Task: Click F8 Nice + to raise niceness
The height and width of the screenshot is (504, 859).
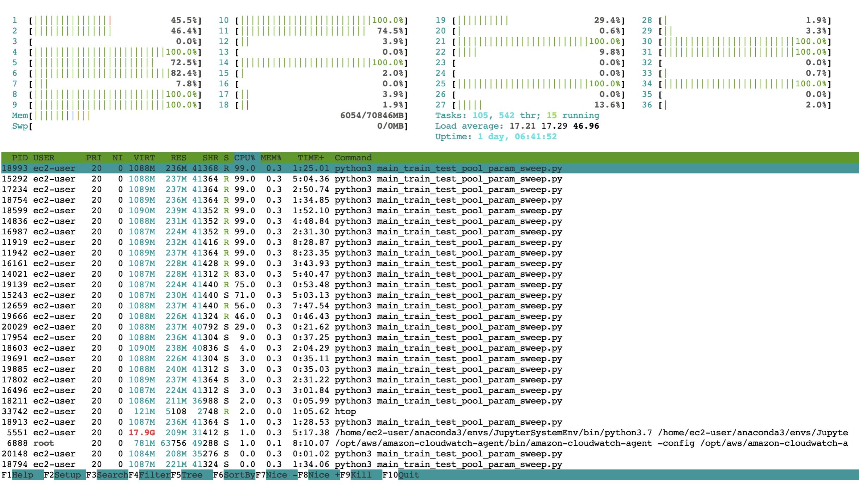Action: (x=319, y=475)
